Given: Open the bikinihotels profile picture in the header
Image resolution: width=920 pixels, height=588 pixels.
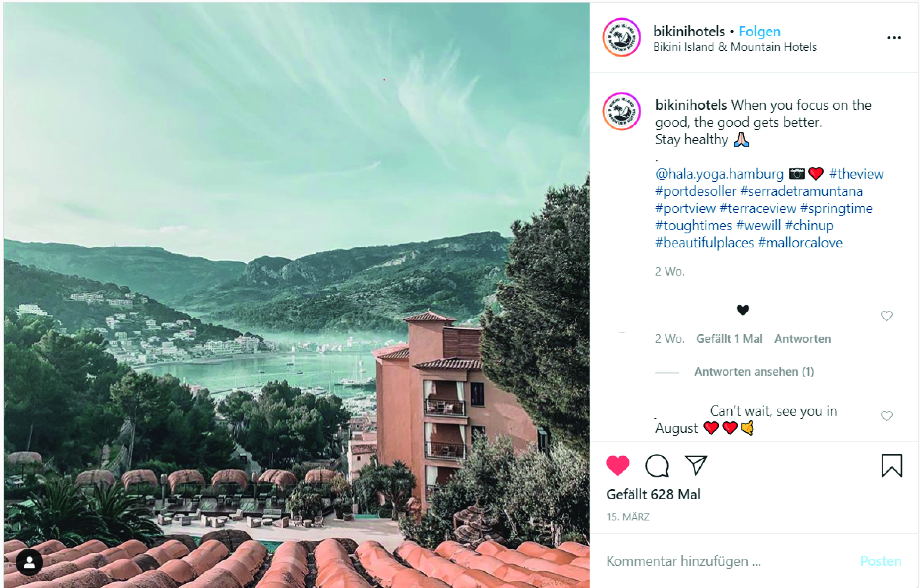Looking at the screenshot, I should pos(622,37).
